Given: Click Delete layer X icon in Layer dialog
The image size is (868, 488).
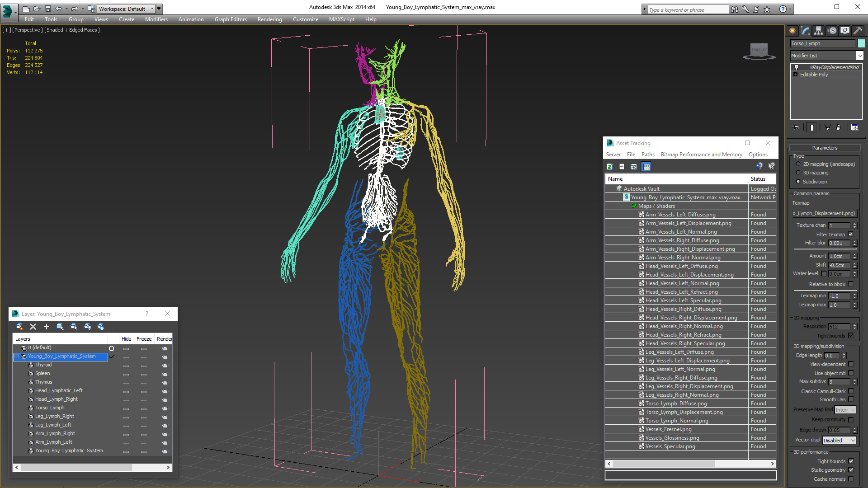Looking at the screenshot, I should [33, 327].
